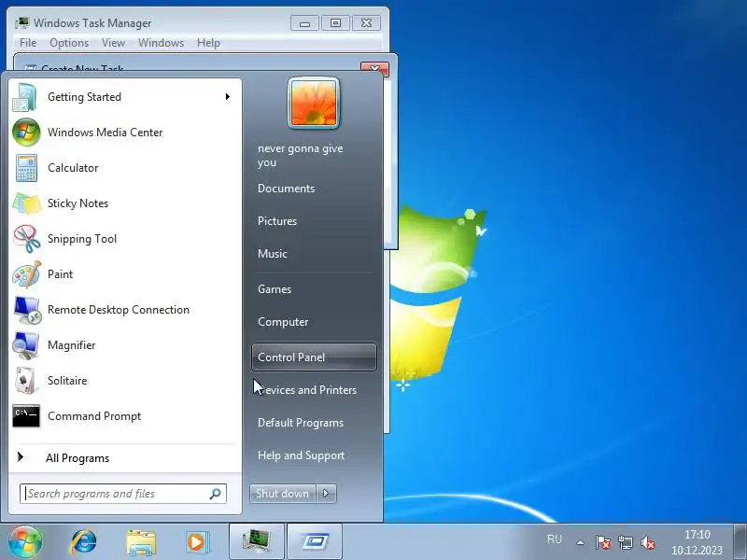
Task: Open Sticky Notes icon
Action: pyautogui.click(x=27, y=203)
